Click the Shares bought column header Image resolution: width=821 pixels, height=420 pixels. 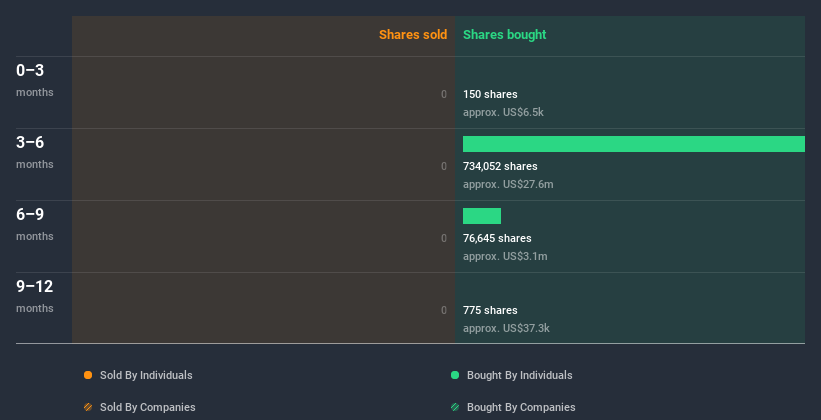[504, 35]
